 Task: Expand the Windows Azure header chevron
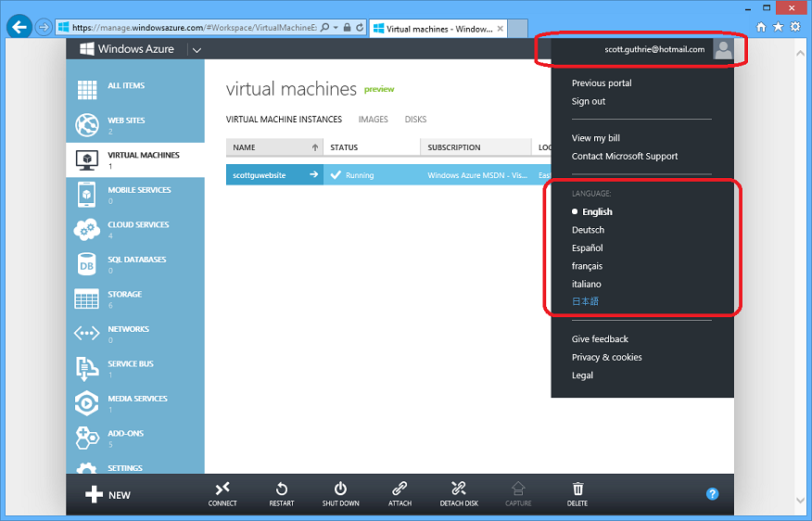pyautogui.click(x=197, y=50)
